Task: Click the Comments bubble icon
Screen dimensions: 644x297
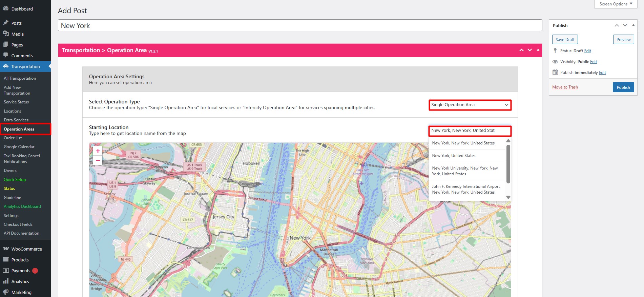Action: point(6,56)
